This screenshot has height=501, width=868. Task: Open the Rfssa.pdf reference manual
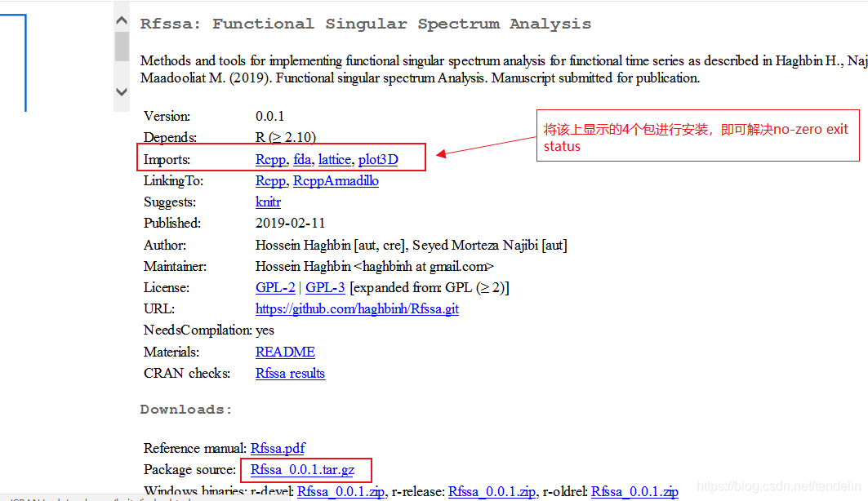278,448
